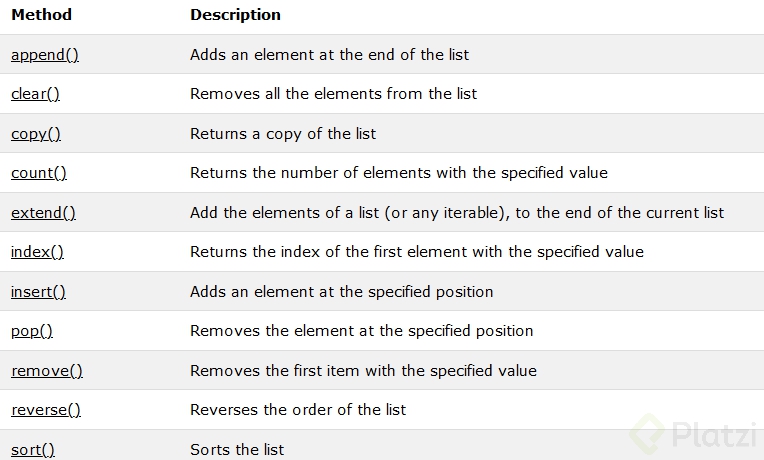Open the copy() method link
This screenshot has width=764, height=460.
pyautogui.click(x=36, y=134)
